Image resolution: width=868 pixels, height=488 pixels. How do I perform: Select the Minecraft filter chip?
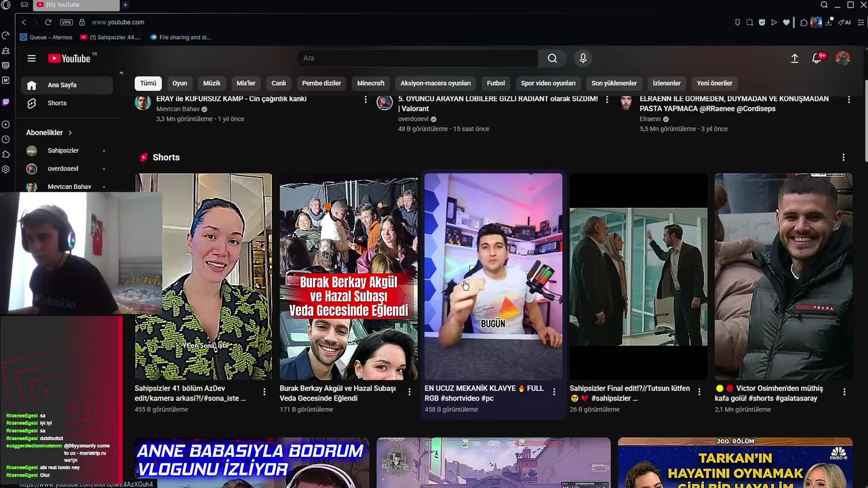371,83
